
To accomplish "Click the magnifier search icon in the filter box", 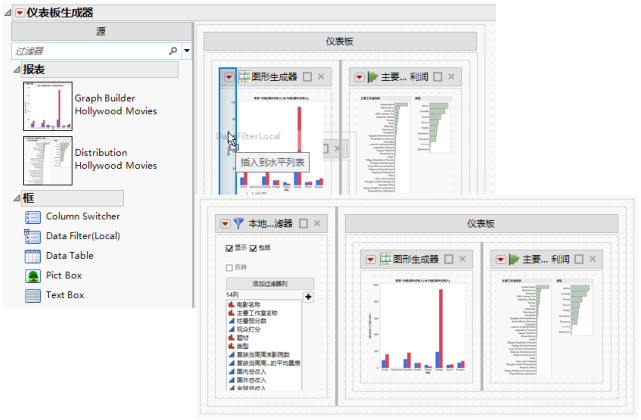I will click(173, 51).
